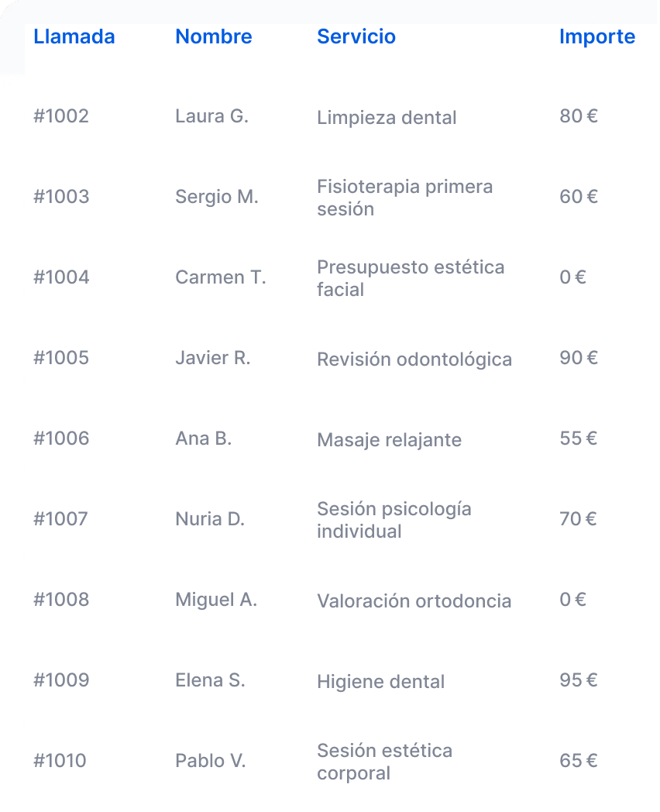Click the 90 € amount for Javier R.
Viewport: 660px width, 812px height.
point(579,358)
